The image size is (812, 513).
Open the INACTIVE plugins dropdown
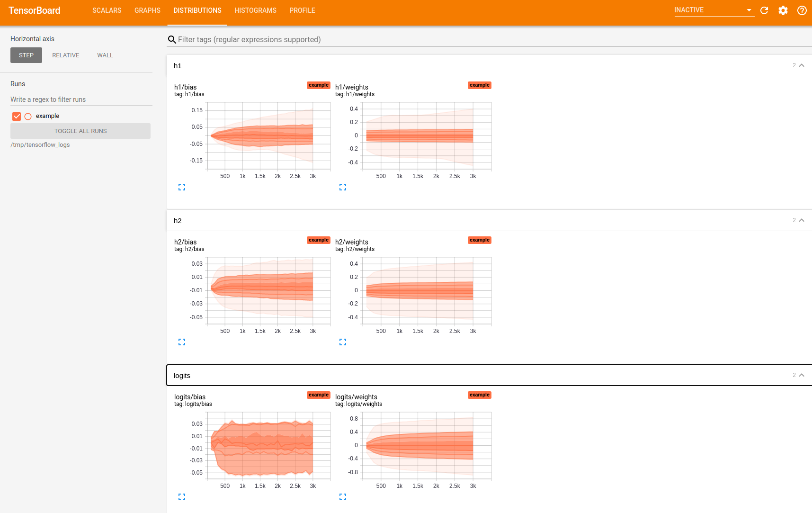point(714,10)
